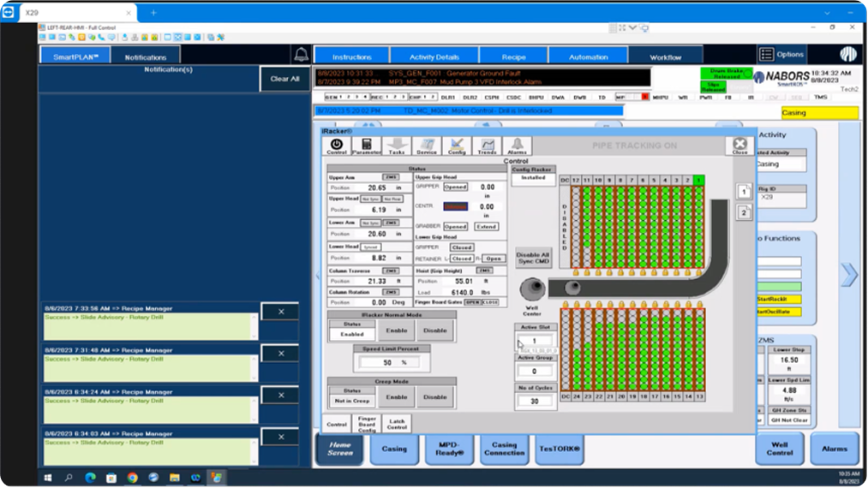Select Latch Control bottom tab
Image resolution: width=868 pixels, height=488 pixels.
pyautogui.click(x=397, y=424)
